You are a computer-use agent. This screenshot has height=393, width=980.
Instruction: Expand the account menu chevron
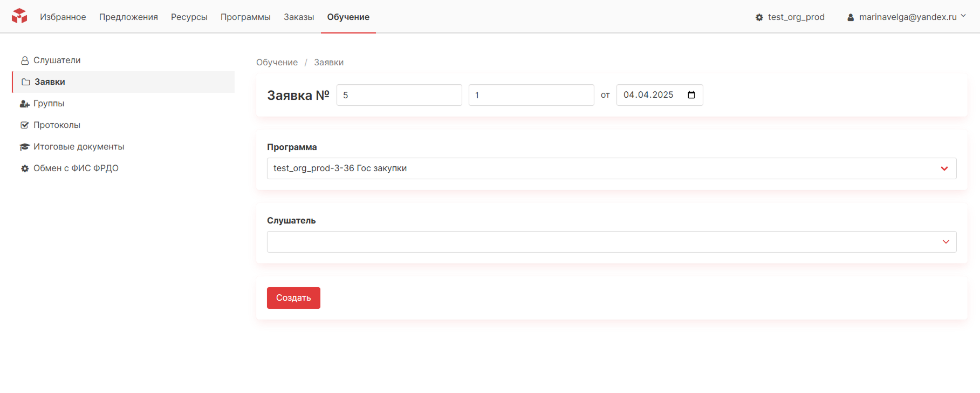pos(963,16)
